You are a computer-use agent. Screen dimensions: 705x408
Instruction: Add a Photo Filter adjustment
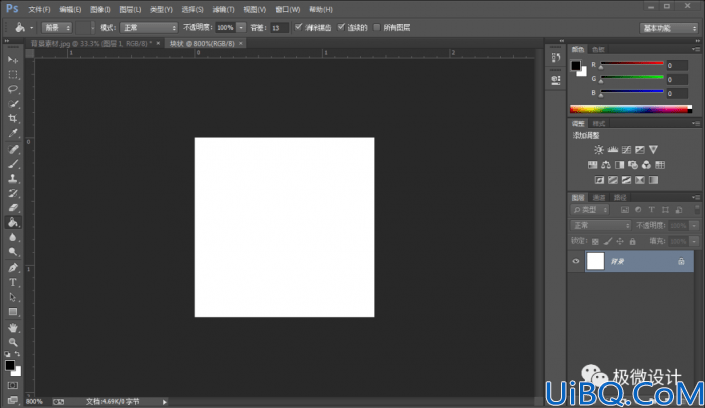[x=633, y=165]
